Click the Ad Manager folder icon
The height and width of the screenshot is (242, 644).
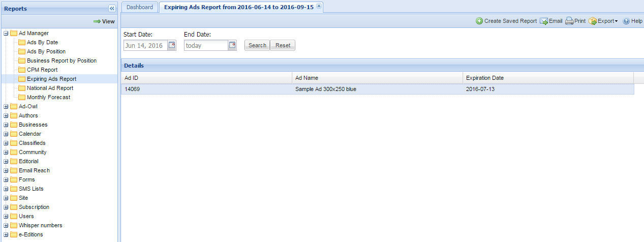[x=14, y=33]
